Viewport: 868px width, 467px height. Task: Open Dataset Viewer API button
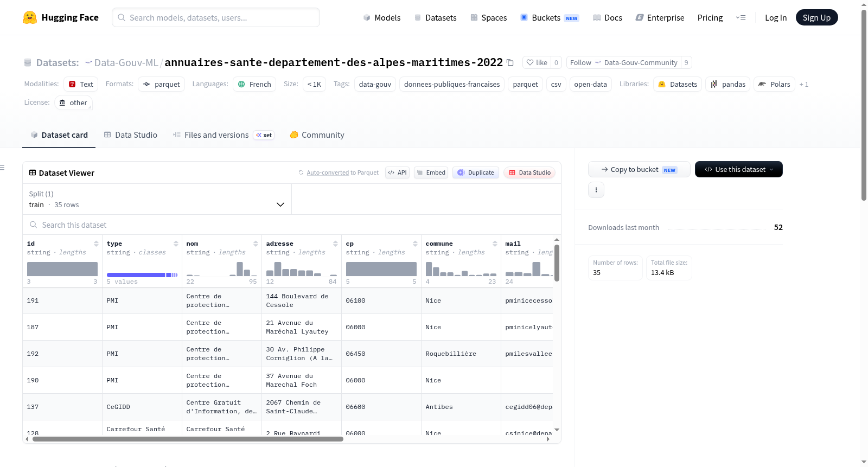(x=397, y=172)
